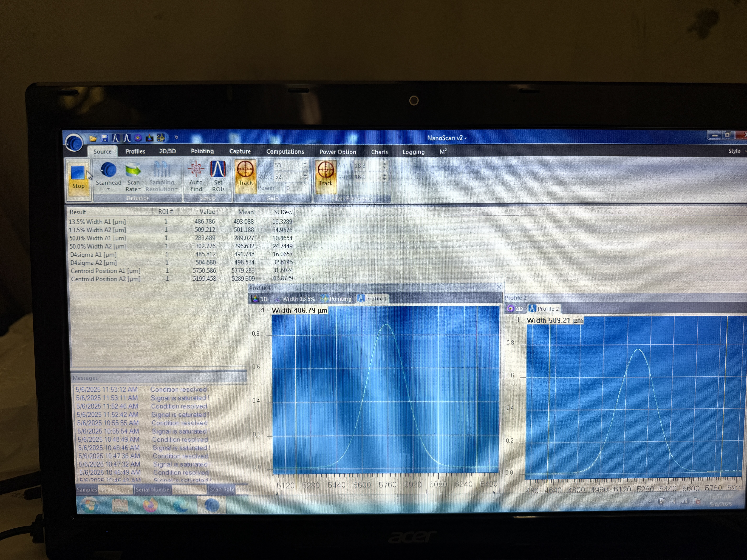Image resolution: width=747 pixels, height=560 pixels.
Task: Switch to the Width 13.5% panel tab
Action: coord(295,299)
